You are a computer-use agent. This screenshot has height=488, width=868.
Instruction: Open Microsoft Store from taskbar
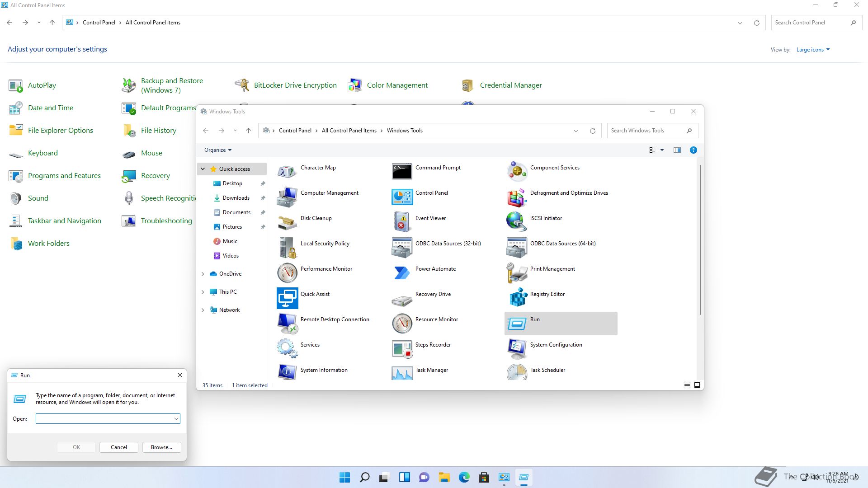(484, 477)
